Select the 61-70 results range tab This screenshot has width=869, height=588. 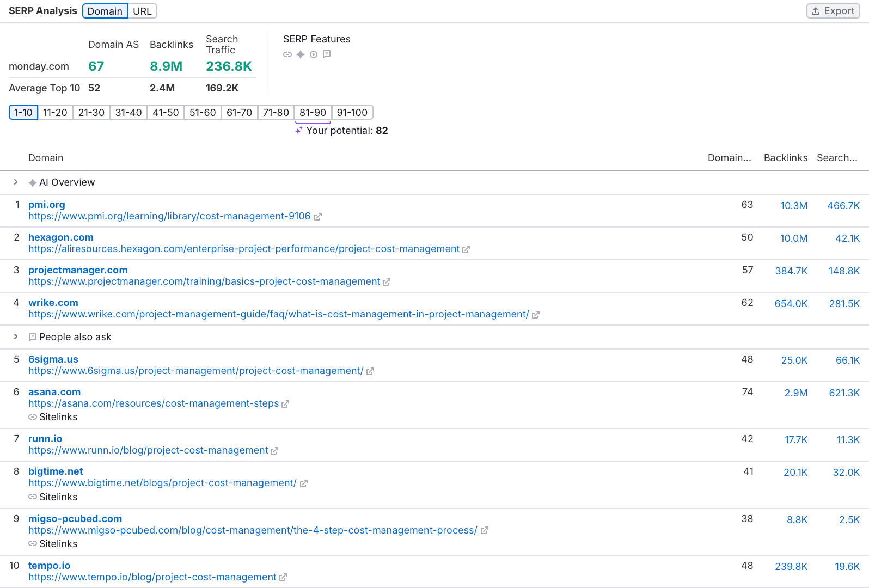(x=240, y=112)
